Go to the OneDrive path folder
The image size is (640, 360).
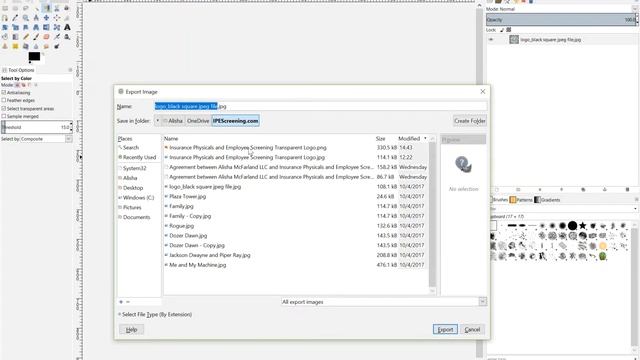tap(198, 121)
